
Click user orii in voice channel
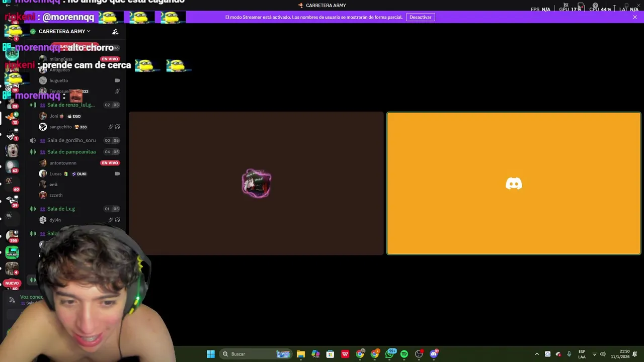coord(53,185)
